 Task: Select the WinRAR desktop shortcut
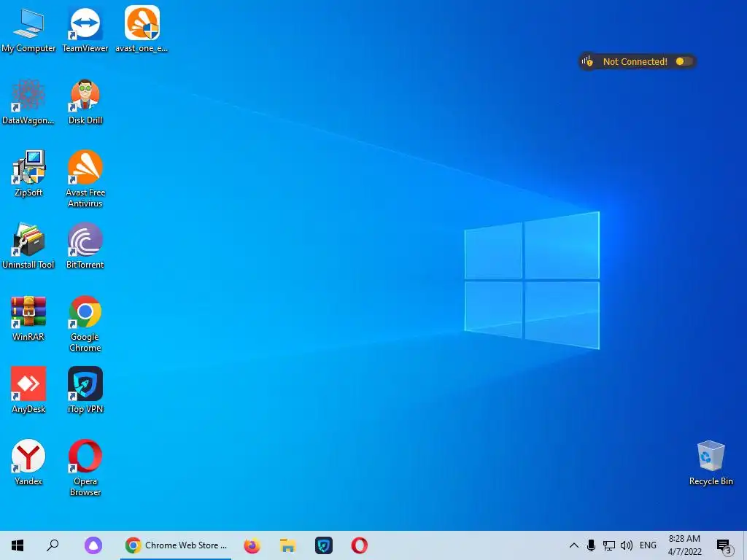pos(28,319)
